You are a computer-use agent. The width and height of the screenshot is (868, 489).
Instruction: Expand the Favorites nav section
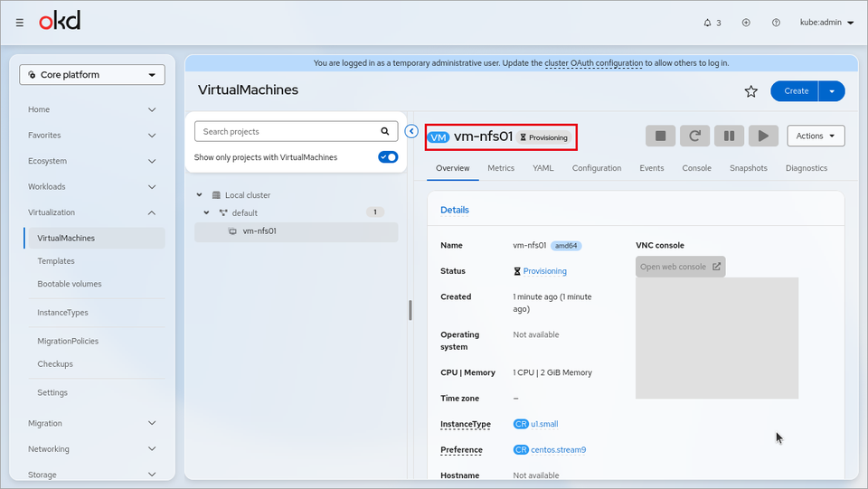coord(92,135)
